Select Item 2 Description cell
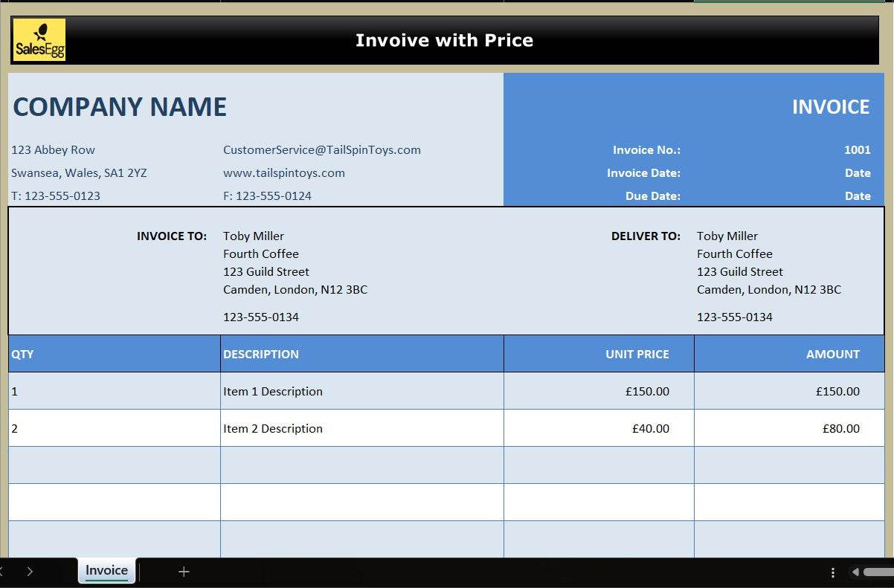 coord(362,428)
